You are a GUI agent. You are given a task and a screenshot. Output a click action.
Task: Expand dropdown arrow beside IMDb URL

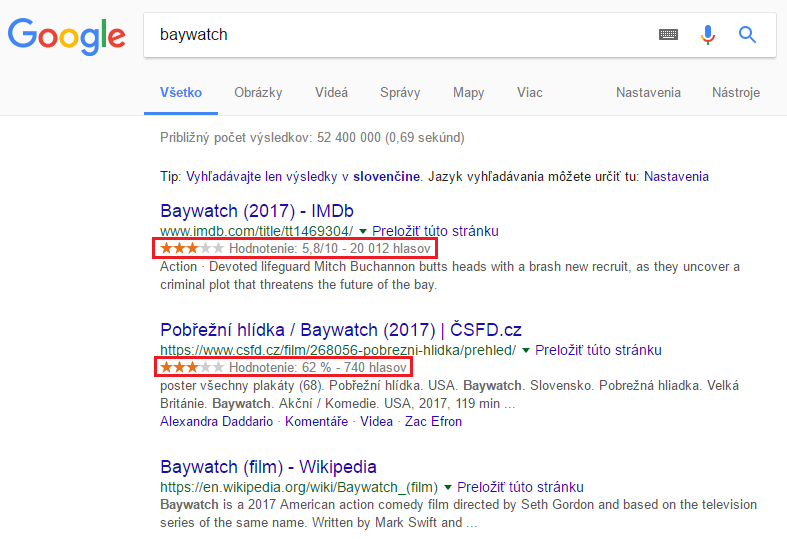tap(363, 231)
